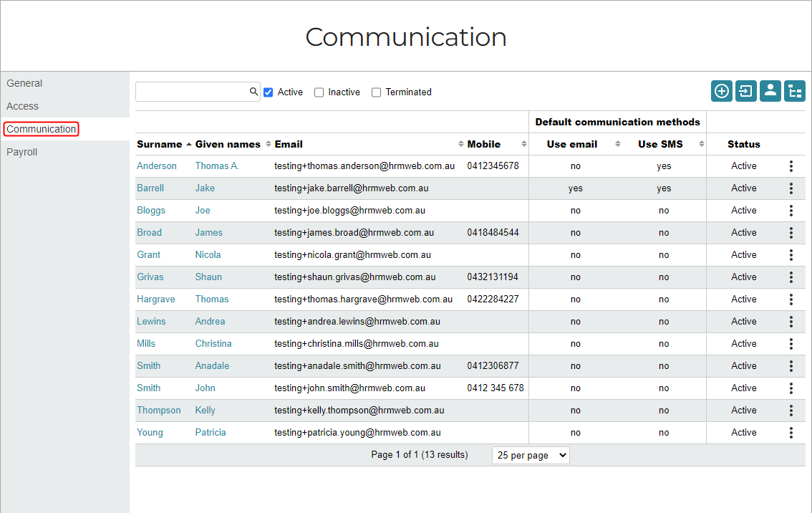Open row menu for Anadale Smith

pos(791,366)
